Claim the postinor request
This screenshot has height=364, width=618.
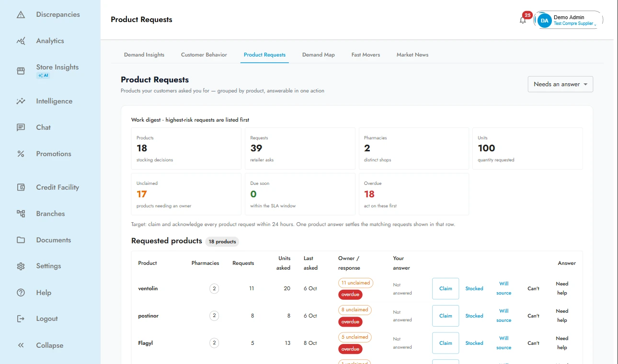(446, 316)
